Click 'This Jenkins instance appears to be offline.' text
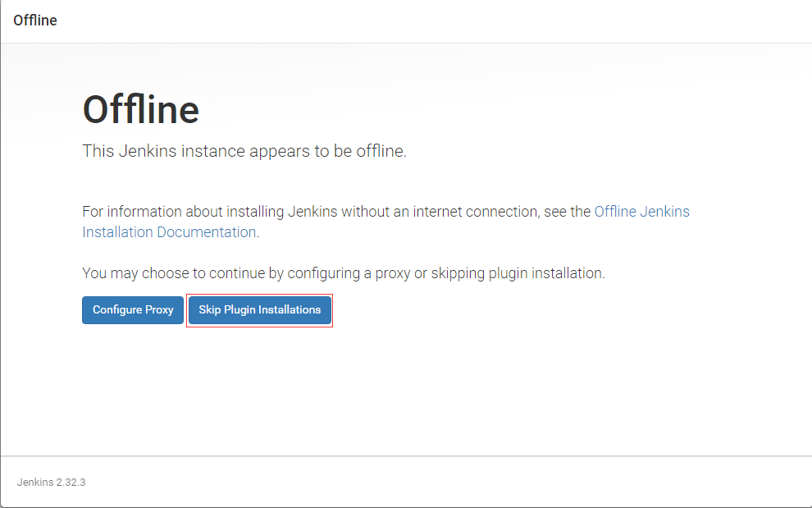This screenshot has height=508, width=812. (244, 151)
